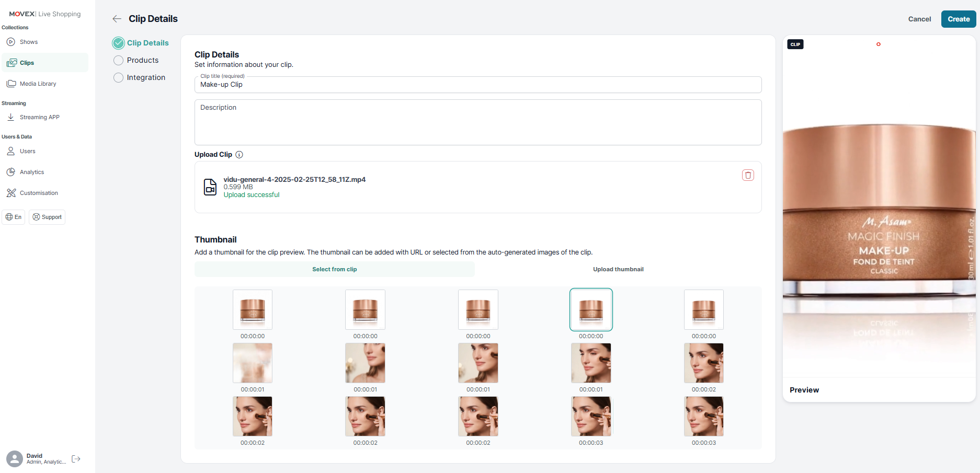Image resolution: width=980 pixels, height=473 pixels.
Task: Click the 'Thumbnail' section heading
Action: 215,239
